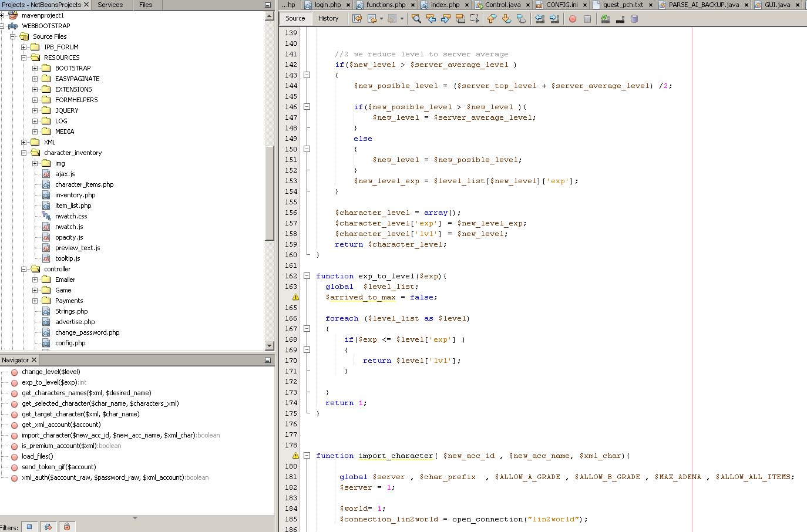Collapse the character_inventory folder

pyautogui.click(x=23, y=153)
